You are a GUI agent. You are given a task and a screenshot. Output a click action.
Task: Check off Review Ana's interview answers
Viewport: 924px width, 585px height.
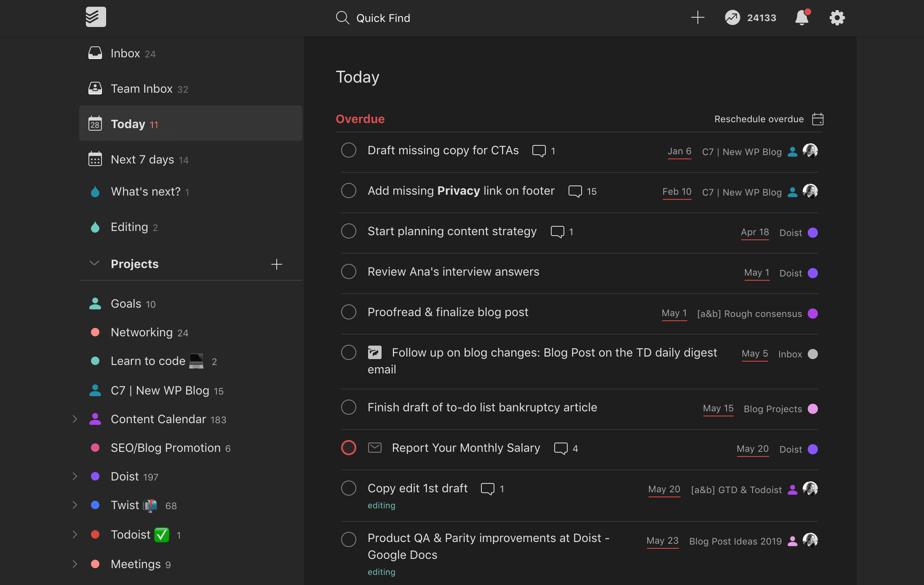(349, 272)
